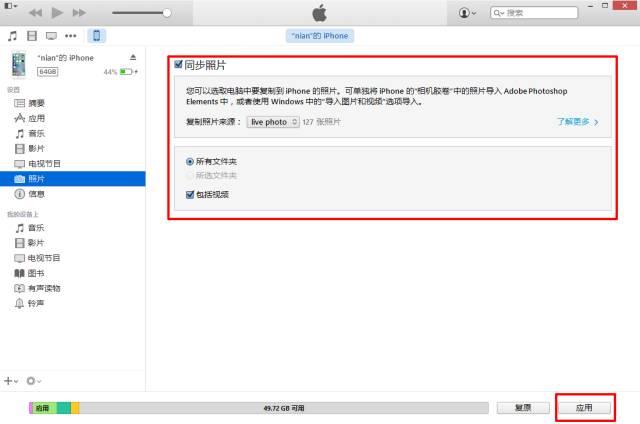This screenshot has height=424, width=640.
Task: Click the "nian"的 iPhone center tab
Action: click(x=320, y=36)
